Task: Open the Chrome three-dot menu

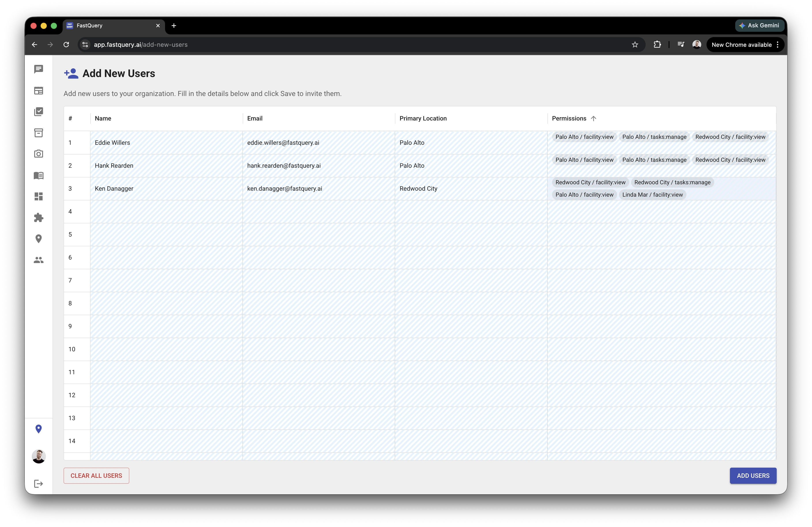Action: coord(778,45)
